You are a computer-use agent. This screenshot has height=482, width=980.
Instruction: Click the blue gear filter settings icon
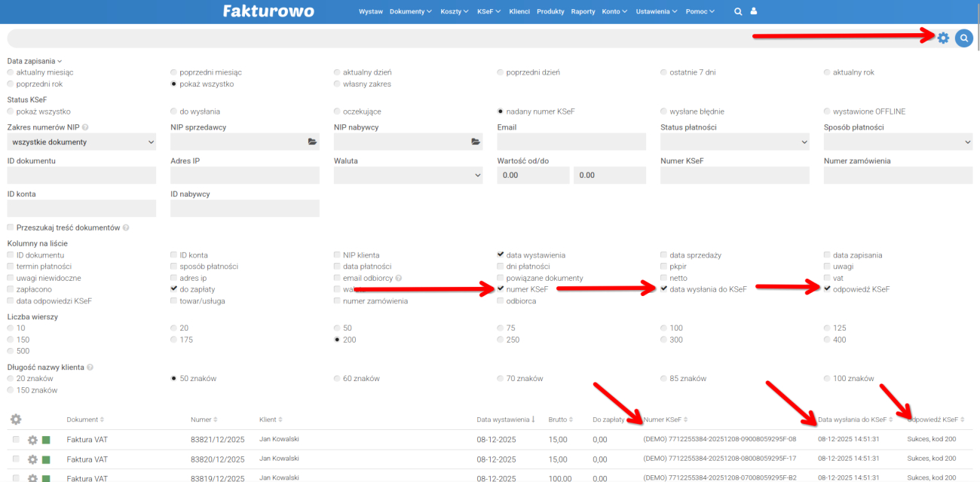(943, 38)
